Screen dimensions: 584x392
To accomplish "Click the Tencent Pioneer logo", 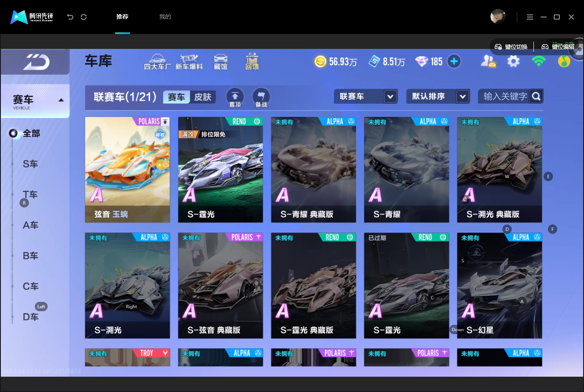I will (32, 17).
